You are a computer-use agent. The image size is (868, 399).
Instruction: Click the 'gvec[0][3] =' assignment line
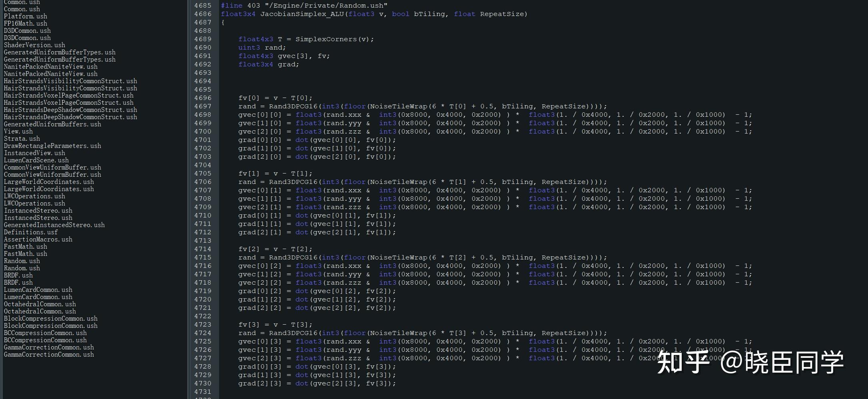coord(495,341)
